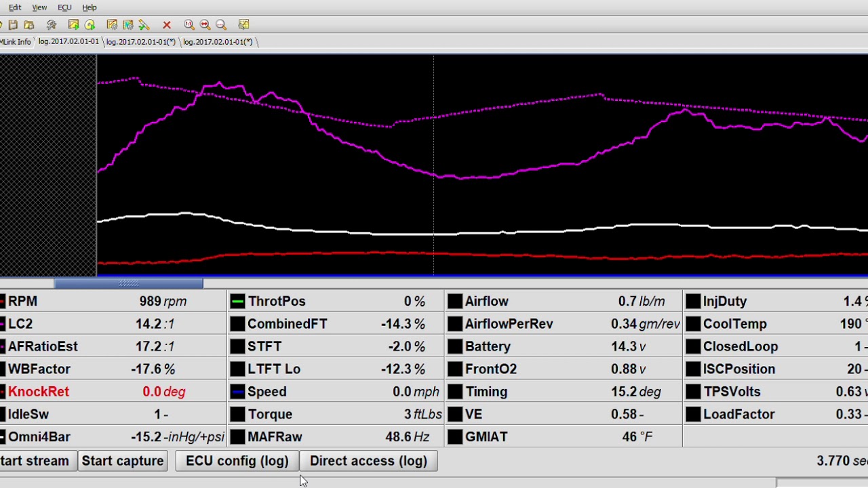868x488 pixels.
Task: Click the green ThrotPos color swatch
Action: (237, 302)
